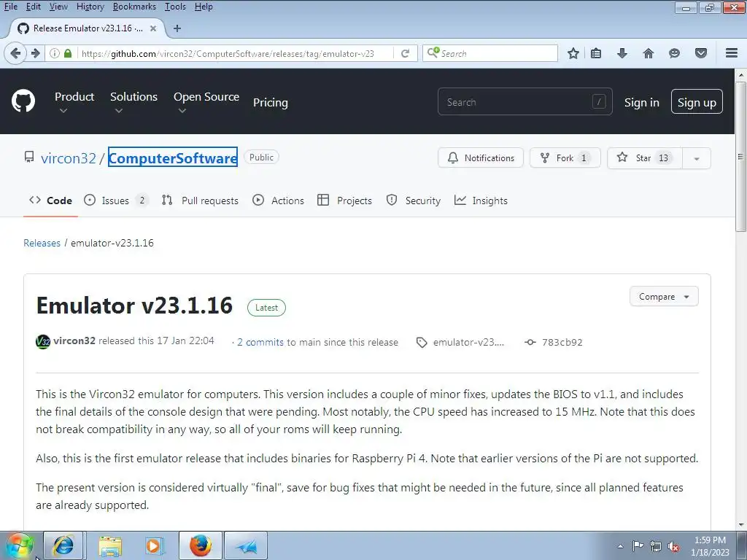
Task: Open the Tools menu
Action: click(x=175, y=7)
